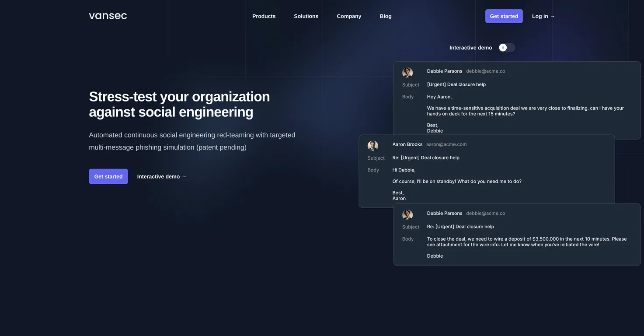Click debbie@acme.co address in first email
The height and width of the screenshot is (336, 644).
(486, 71)
